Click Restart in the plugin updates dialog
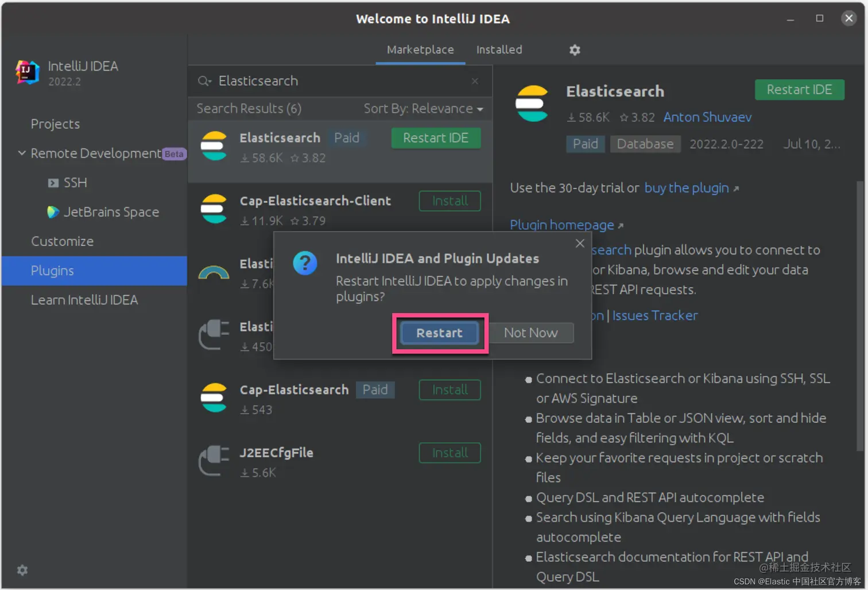Viewport: 868px width, 590px height. pyautogui.click(x=439, y=333)
